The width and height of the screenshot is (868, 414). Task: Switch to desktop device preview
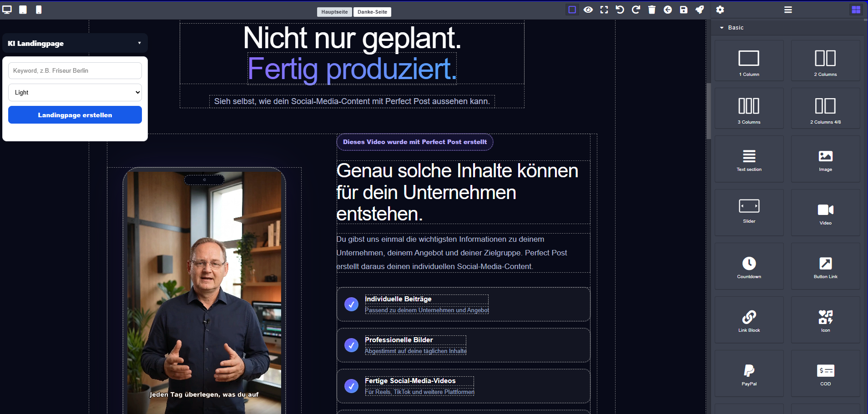7,10
